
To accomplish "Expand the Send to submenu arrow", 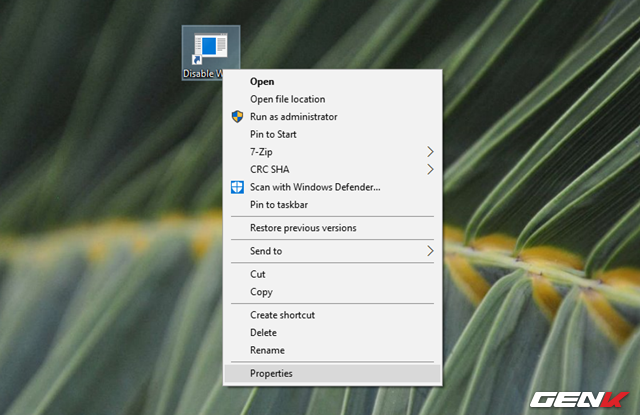I will click(x=430, y=251).
